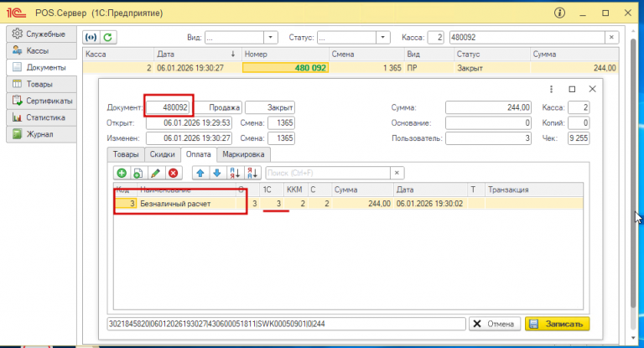Expand the Вид filter dropdown arrow
The width and height of the screenshot is (644, 348).
(270, 38)
